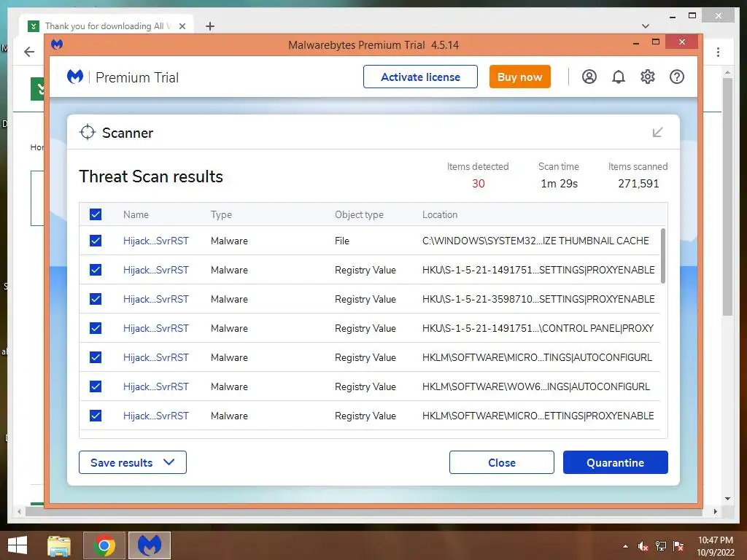Uncheck the HKU\S-1-5-21-1491751 PROXYENABLE row

(x=96, y=270)
